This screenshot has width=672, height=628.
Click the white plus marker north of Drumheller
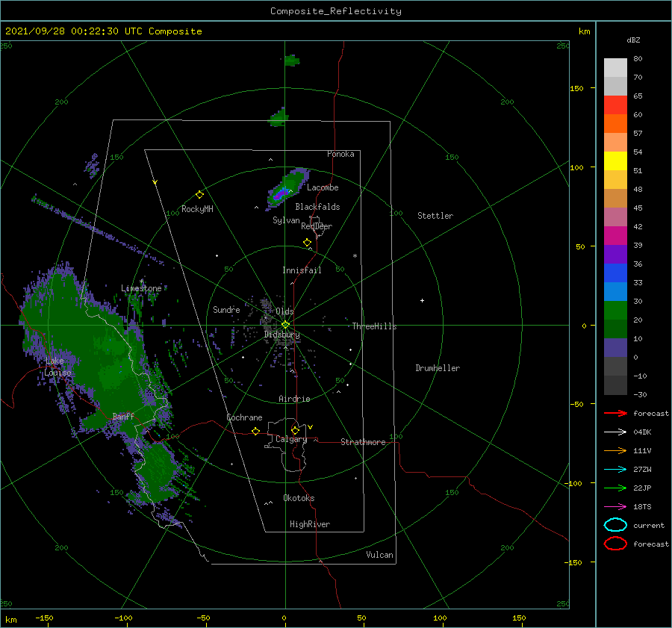[422, 300]
